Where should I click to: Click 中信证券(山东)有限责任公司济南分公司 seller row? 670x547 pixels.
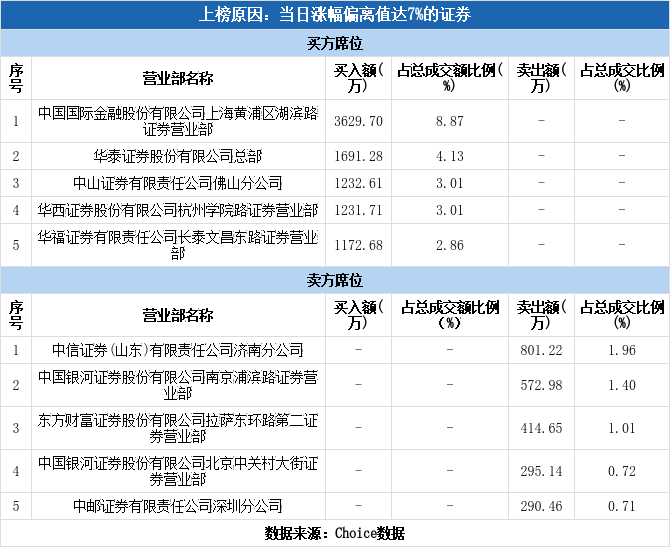tap(335, 350)
